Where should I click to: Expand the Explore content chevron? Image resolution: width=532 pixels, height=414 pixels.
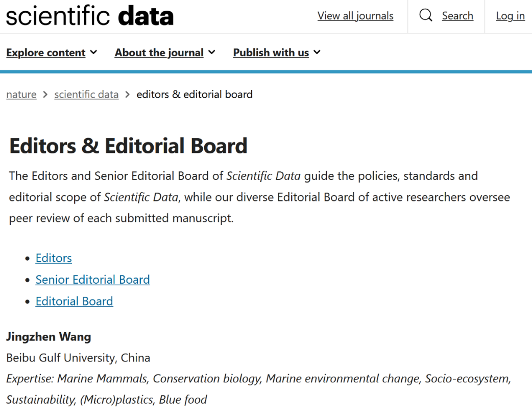[93, 52]
